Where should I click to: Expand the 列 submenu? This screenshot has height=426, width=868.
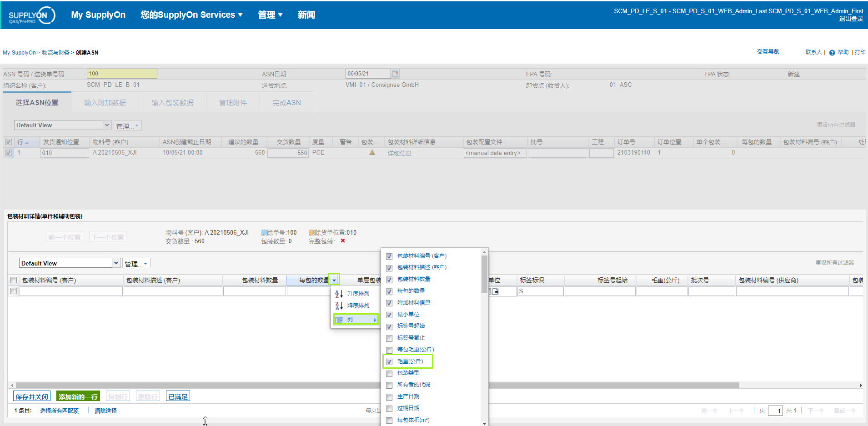coord(356,320)
